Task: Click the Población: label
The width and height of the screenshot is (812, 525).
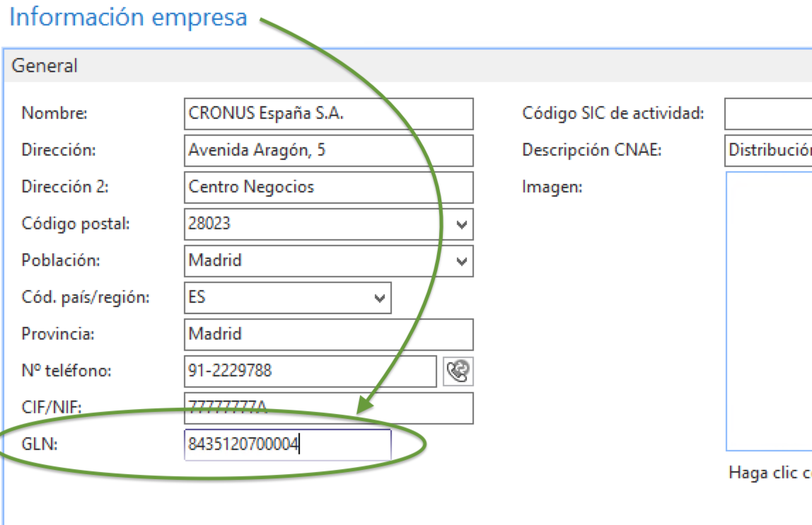Action: 61,260
